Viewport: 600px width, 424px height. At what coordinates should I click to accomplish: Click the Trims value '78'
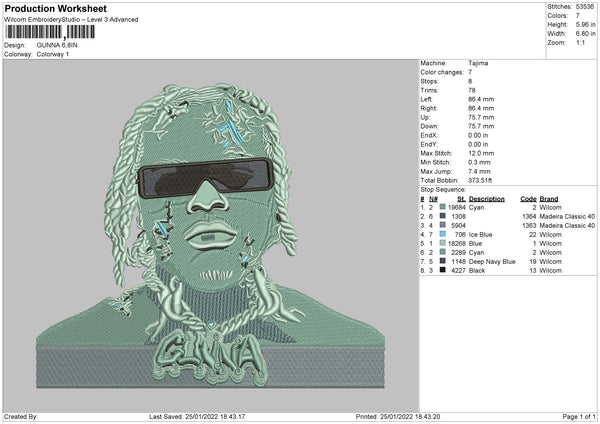(x=472, y=90)
